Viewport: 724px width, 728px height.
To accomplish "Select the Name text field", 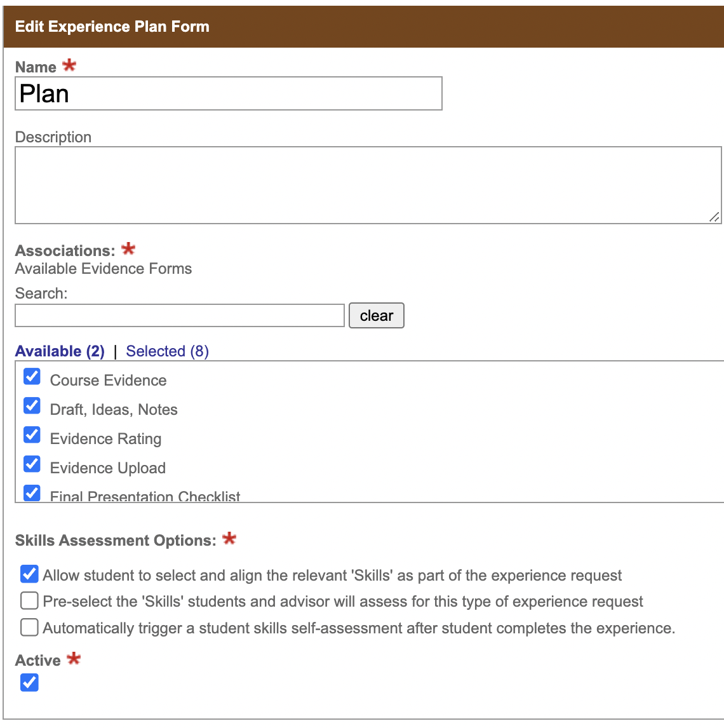I will [229, 93].
